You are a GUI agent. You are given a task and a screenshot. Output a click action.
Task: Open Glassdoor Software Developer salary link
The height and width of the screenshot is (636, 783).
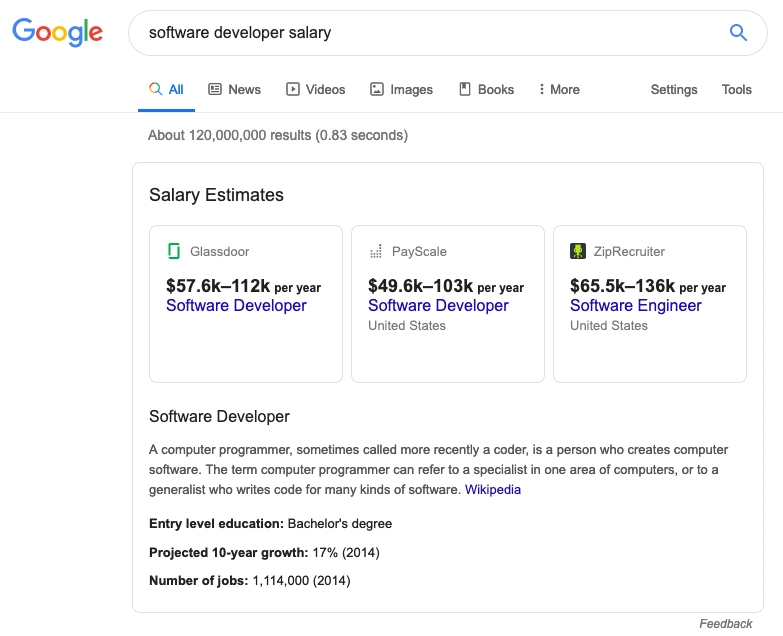[236, 306]
